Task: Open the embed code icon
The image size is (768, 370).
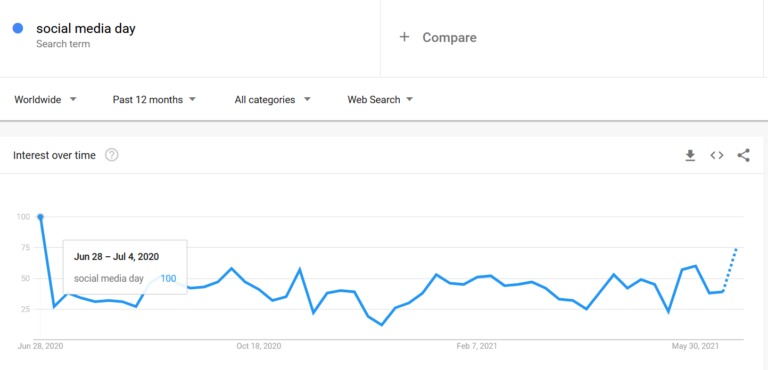Action: (x=717, y=155)
